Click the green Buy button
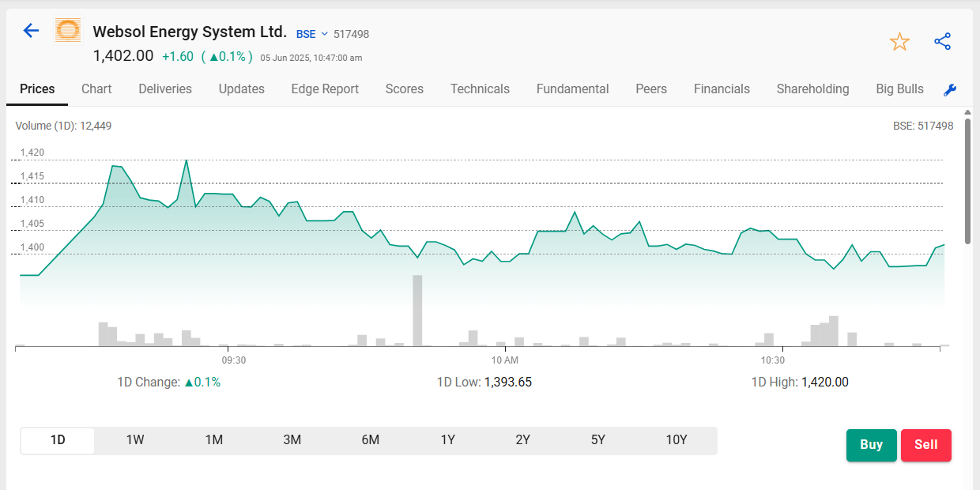Screen dimensions: 980x490 [871, 445]
